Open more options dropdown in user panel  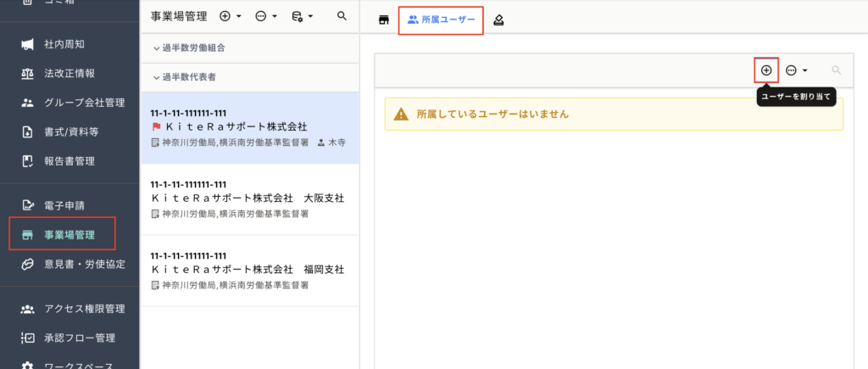[796, 70]
